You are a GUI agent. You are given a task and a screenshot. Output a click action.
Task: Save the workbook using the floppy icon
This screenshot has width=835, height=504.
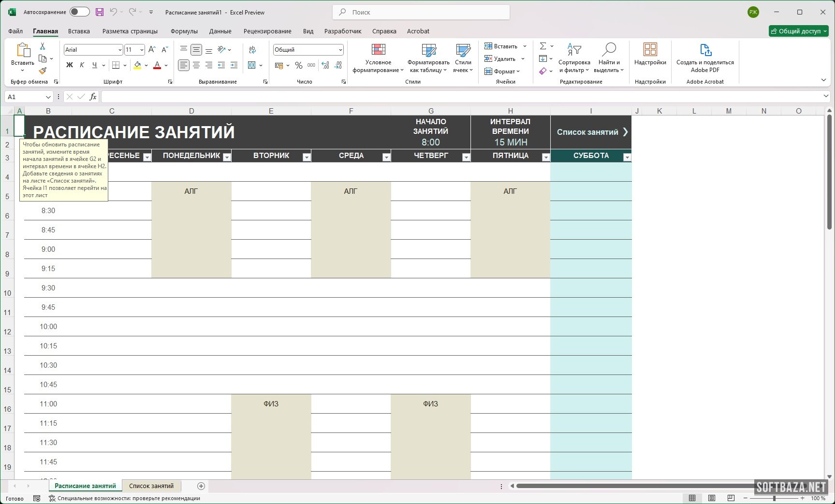click(x=99, y=12)
